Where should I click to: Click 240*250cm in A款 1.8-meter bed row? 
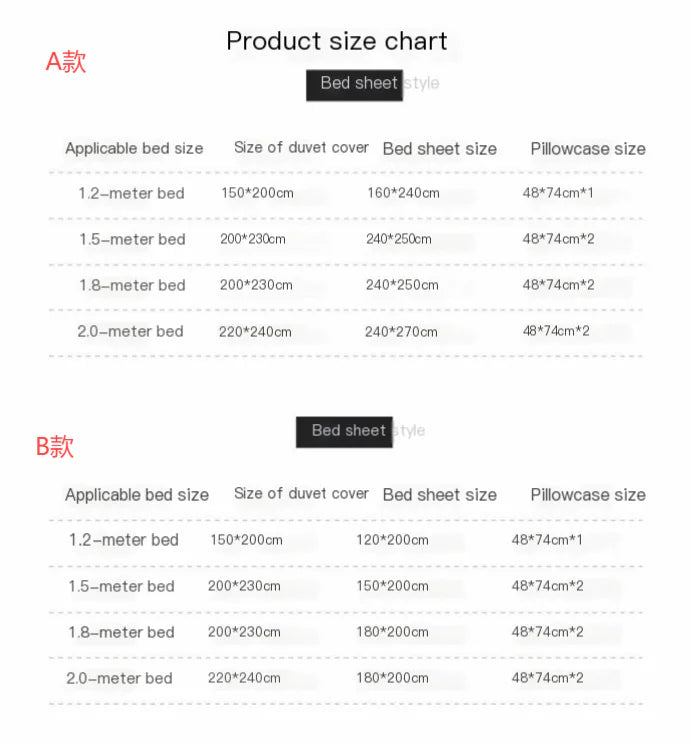point(402,285)
